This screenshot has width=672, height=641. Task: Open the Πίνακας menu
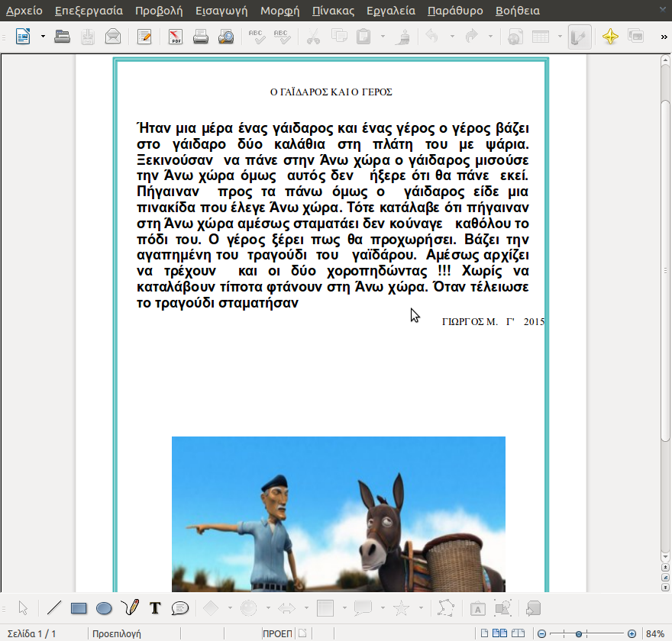click(x=333, y=11)
